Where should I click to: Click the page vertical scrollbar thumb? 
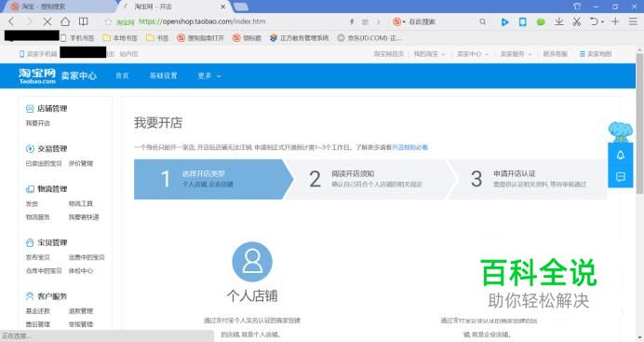tap(639, 123)
